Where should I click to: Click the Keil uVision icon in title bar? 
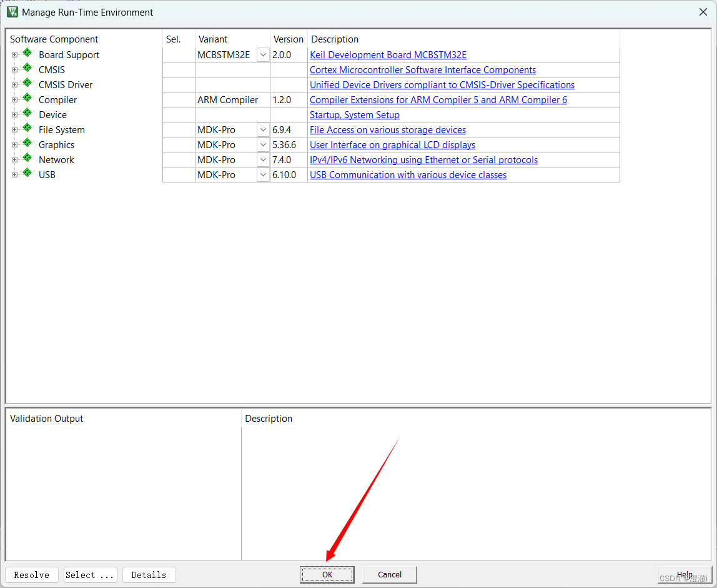tap(12, 12)
